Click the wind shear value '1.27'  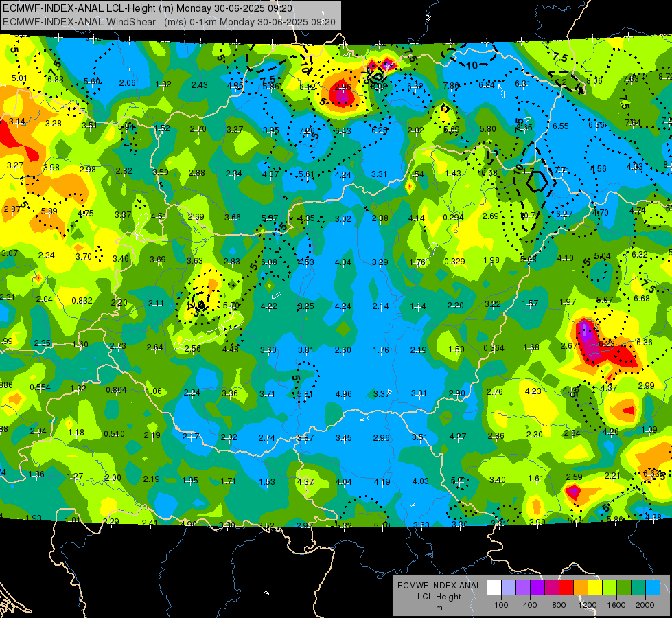tap(75, 476)
